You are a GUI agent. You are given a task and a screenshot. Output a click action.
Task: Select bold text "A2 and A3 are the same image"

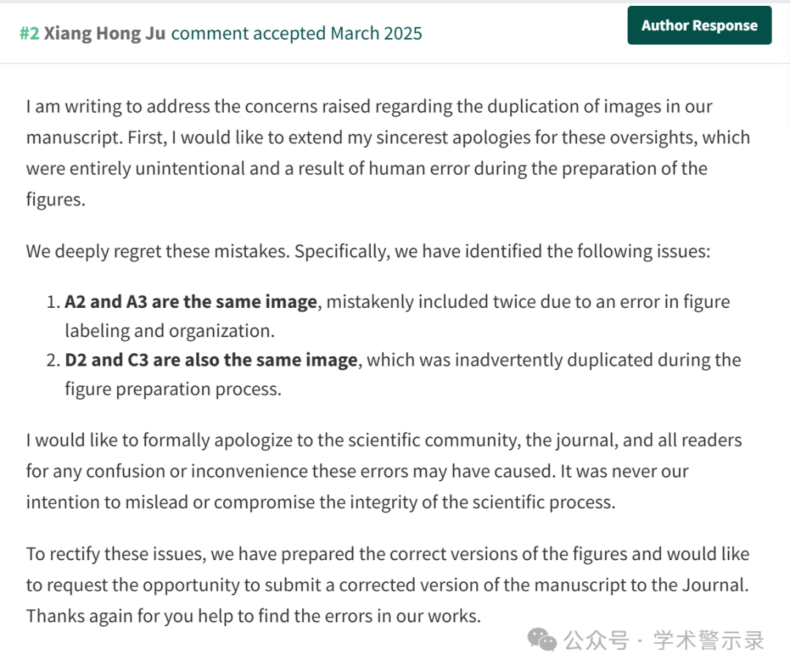[191, 302]
